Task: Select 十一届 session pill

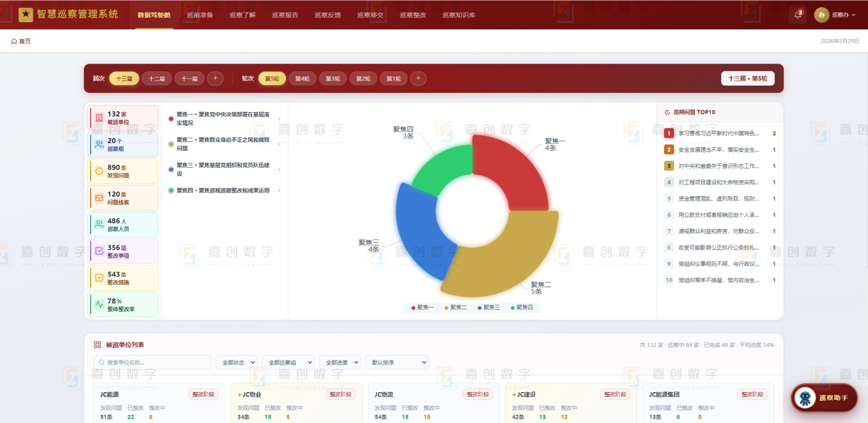Action: (x=190, y=79)
